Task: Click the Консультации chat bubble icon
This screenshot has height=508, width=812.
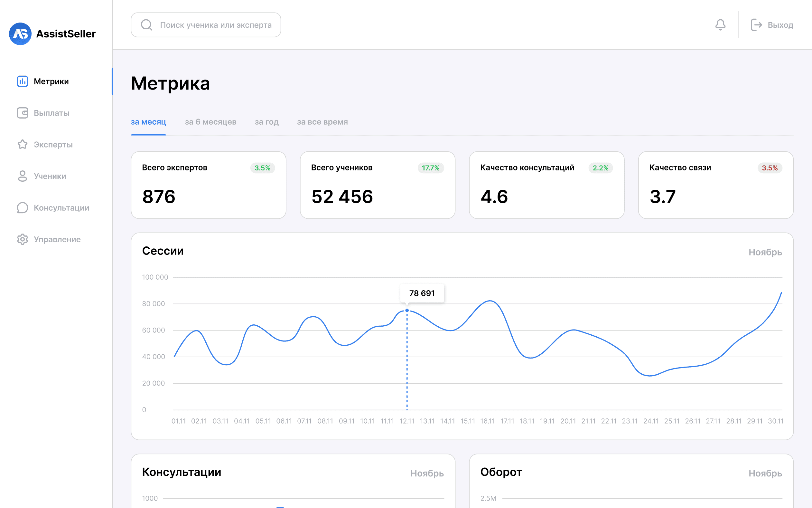Action: [23, 208]
